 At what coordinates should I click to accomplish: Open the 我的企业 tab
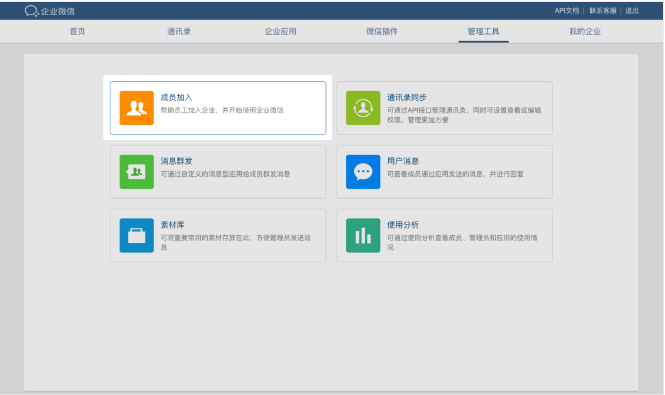[585, 31]
